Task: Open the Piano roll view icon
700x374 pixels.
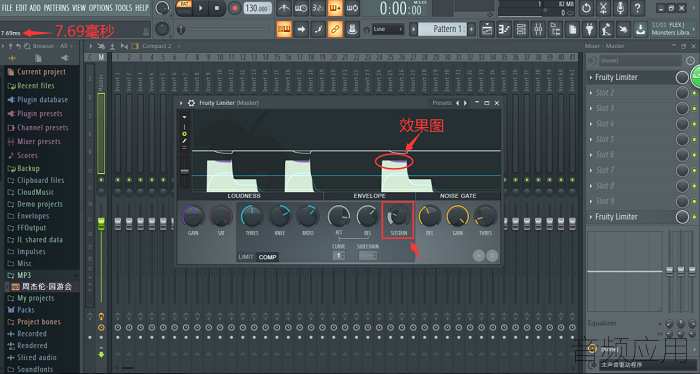Action: (504, 29)
